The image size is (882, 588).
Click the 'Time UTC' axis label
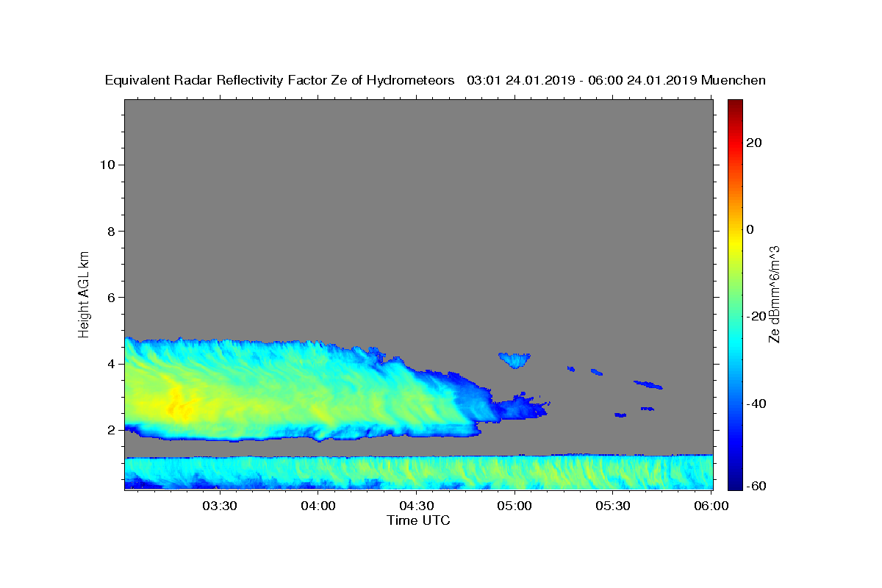(x=418, y=520)
